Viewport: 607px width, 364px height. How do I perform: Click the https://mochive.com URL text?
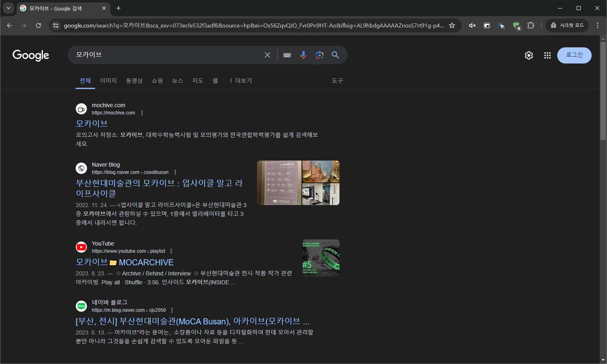tap(113, 113)
